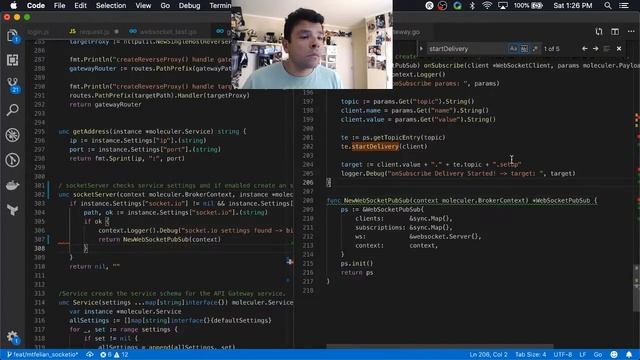Go to previous match in find widget
Image resolution: width=640 pixels, height=360 pixels.
(584, 49)
